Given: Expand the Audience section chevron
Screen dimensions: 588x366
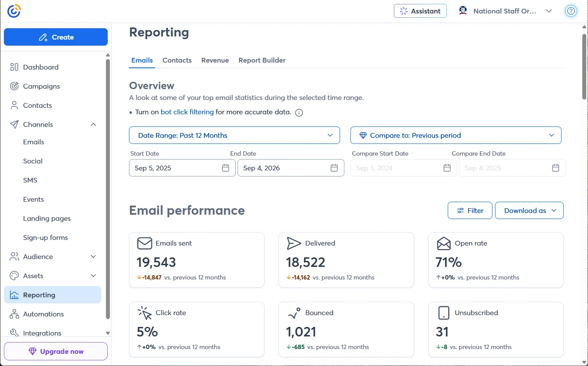Looking at the screenshot, I should click(x=93, y=256).
